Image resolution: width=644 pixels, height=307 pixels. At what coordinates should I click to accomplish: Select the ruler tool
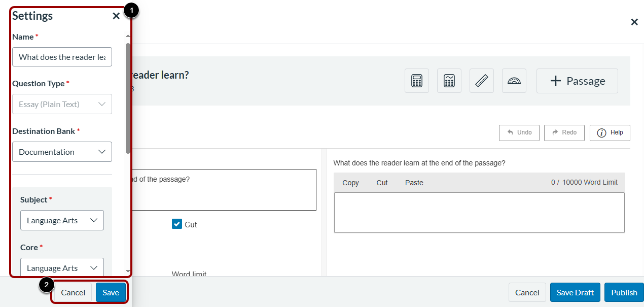point(482,81)
